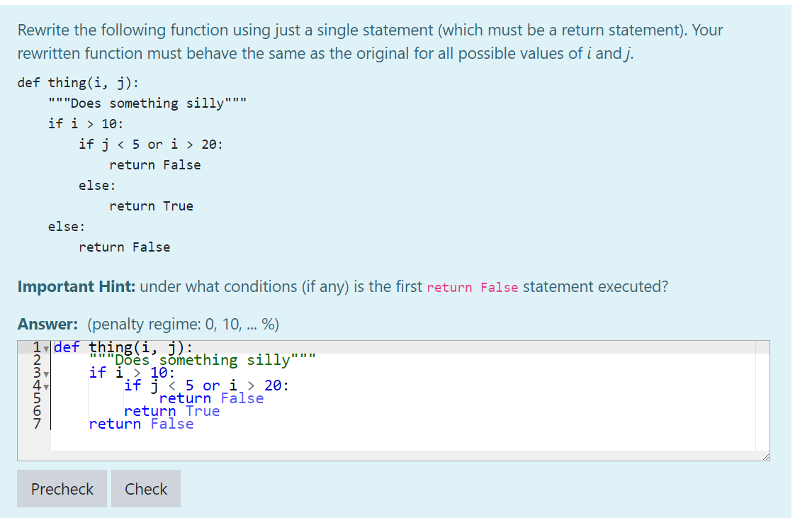The height and width of the screenshot is (518, 812).
Task: Click line number 5 in the gutter
Action: [x=37, y=398]
